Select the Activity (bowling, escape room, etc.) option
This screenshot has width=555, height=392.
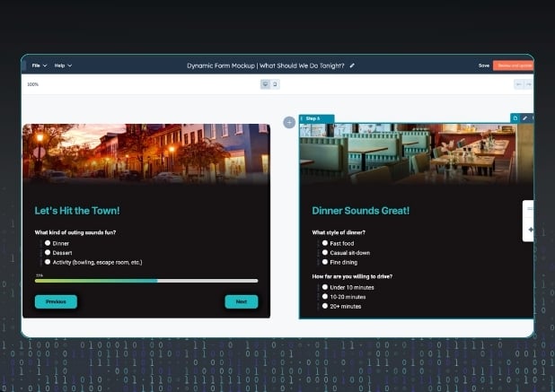[48, 262]
